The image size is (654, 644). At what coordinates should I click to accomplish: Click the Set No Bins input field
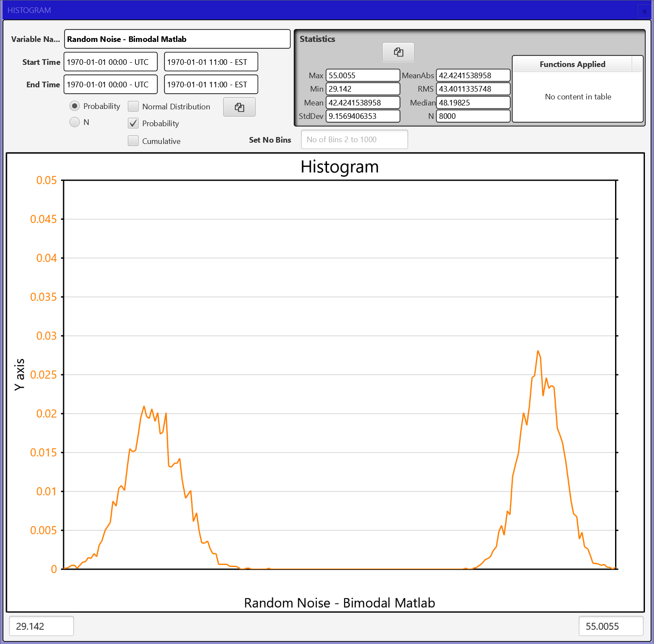354,139
